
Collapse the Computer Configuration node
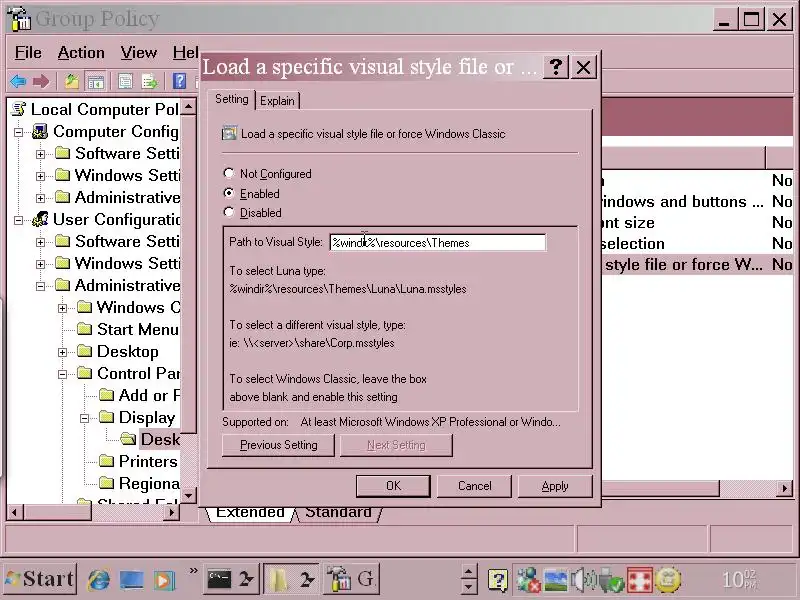[x=18, y=132]
